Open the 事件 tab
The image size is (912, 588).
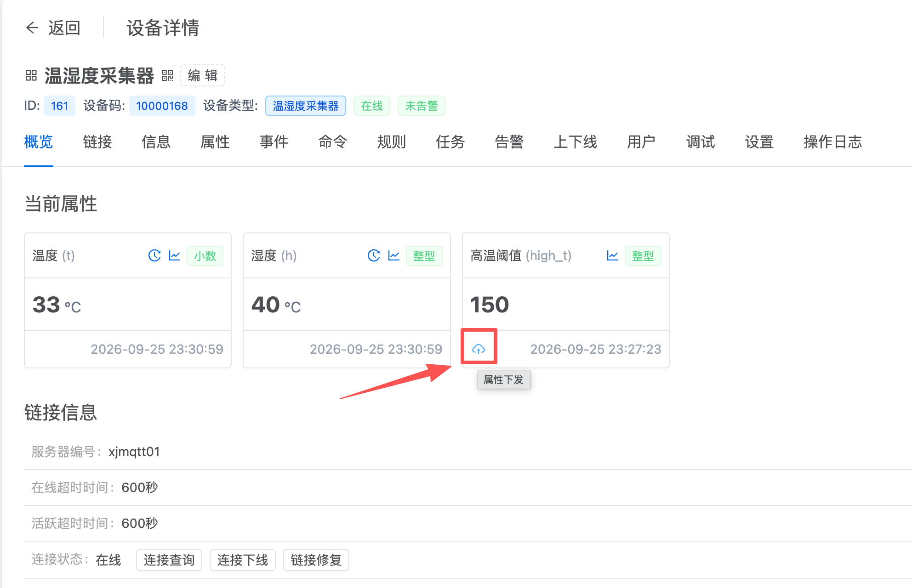pos(274,142)
